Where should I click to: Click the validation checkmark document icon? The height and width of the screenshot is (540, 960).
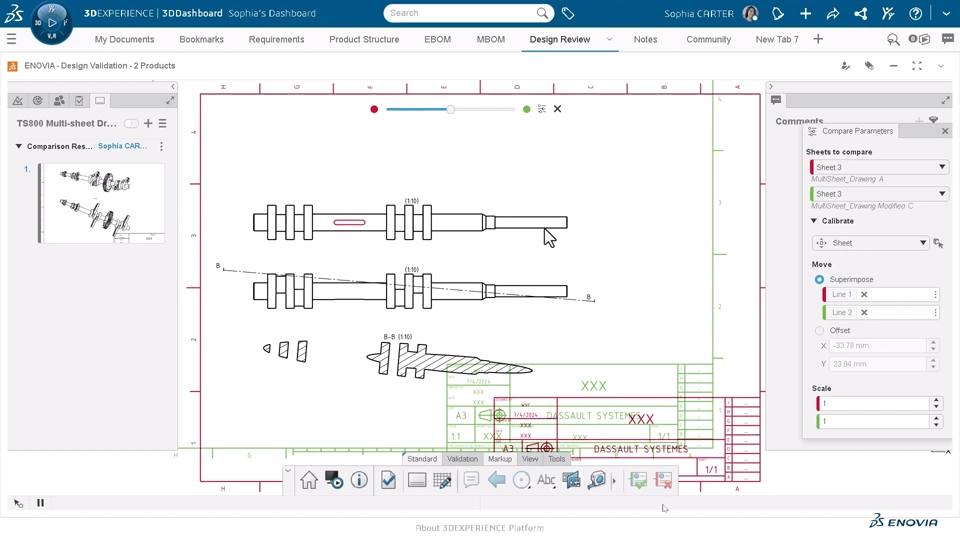[x=388, y=480]
